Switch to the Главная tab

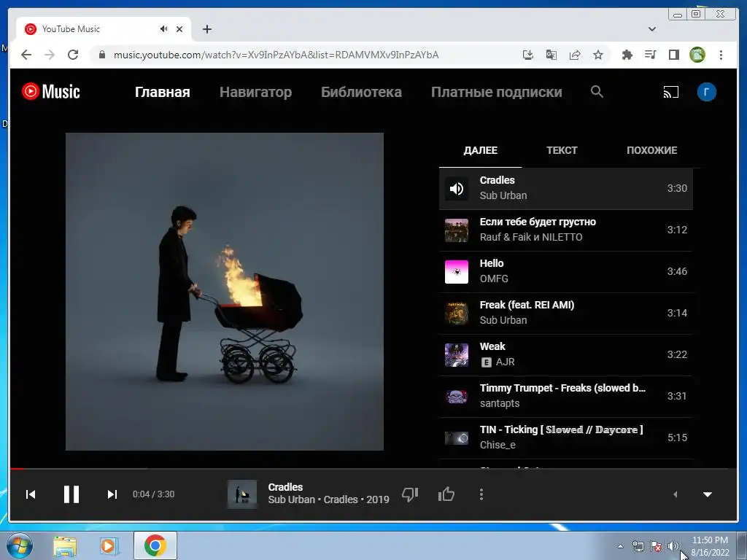click(x=163, y=92)
